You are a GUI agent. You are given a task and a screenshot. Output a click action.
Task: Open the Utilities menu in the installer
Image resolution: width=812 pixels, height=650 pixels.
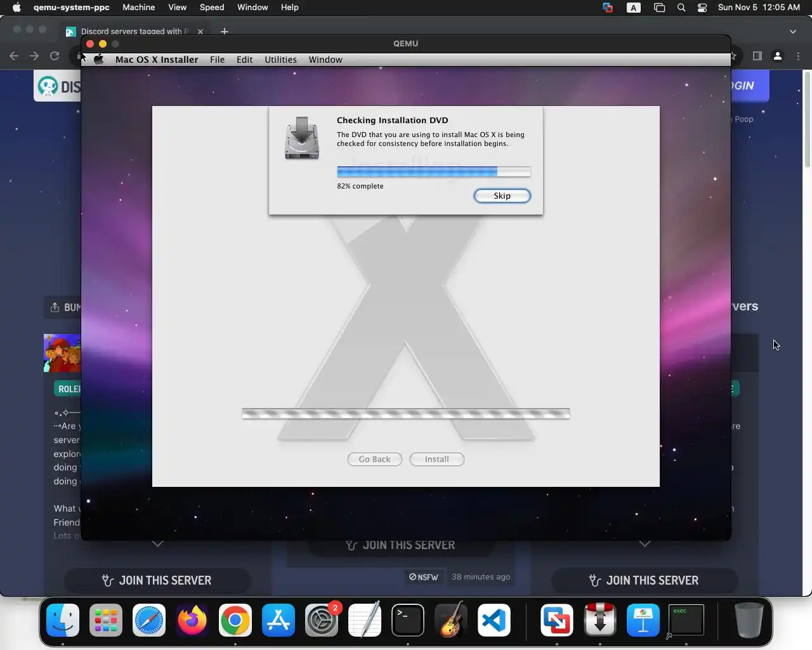(x=280, y=60)
